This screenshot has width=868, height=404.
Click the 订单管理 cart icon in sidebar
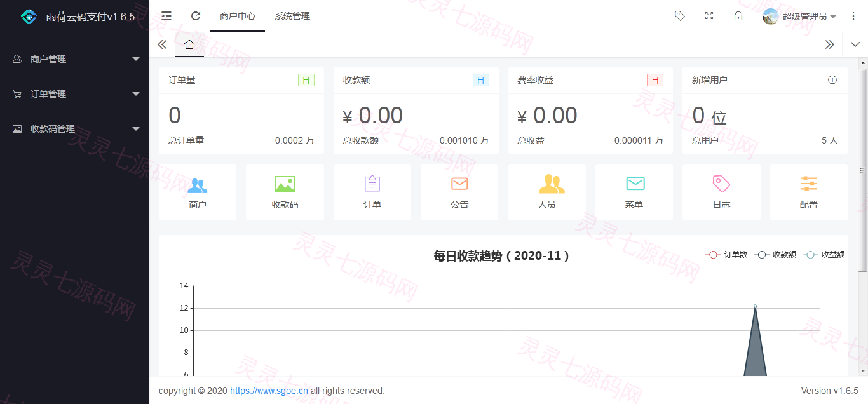pyautogui.click(x=17, y=94)
